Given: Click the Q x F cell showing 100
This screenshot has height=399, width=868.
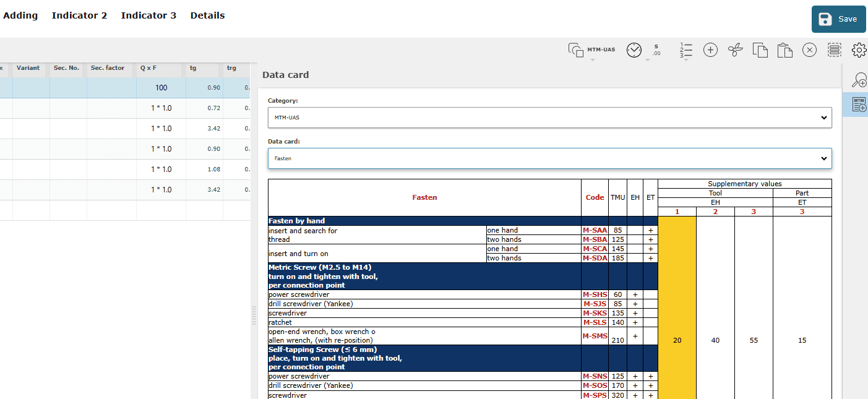Looking at the screenshot, I should tap(161, 88).
